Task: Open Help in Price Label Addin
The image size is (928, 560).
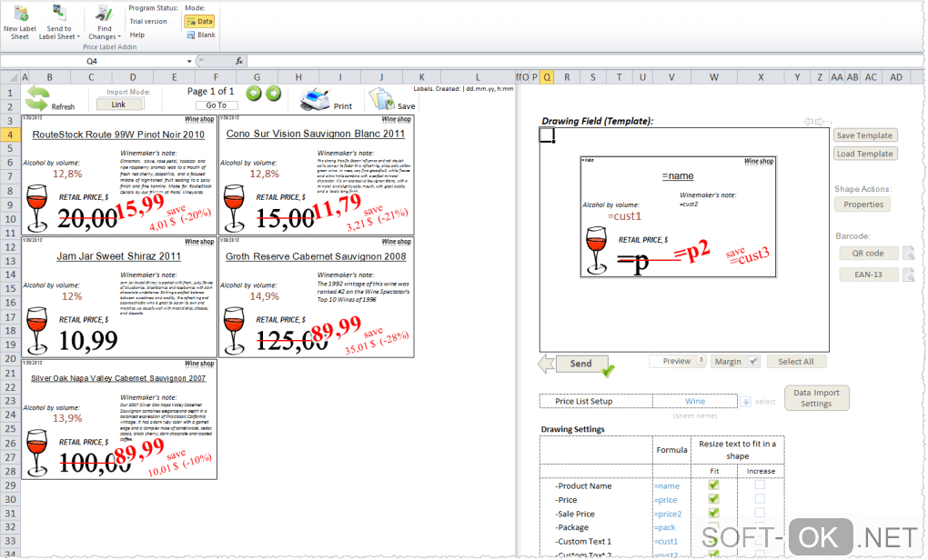Action: (137, 35)
